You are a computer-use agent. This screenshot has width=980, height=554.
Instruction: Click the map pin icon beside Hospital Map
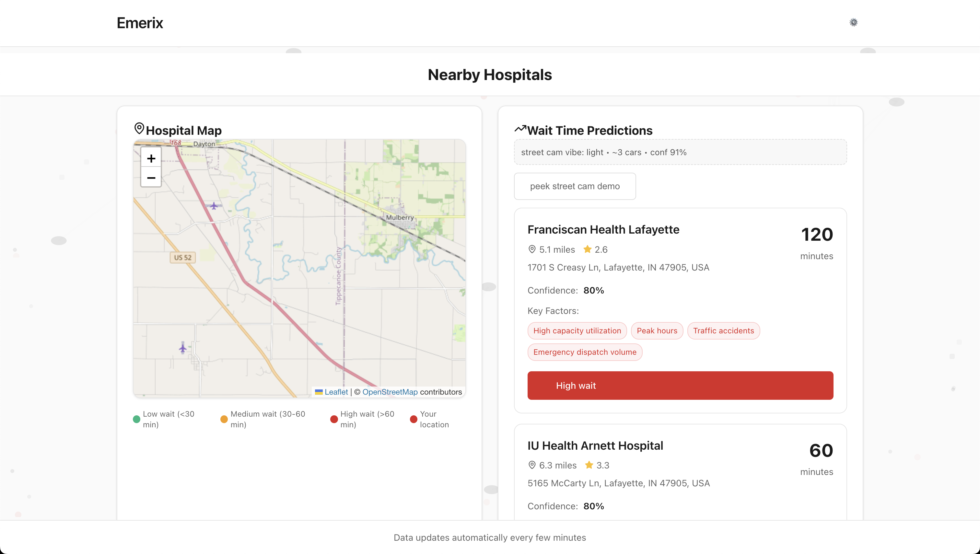click(x=139, y=129)
